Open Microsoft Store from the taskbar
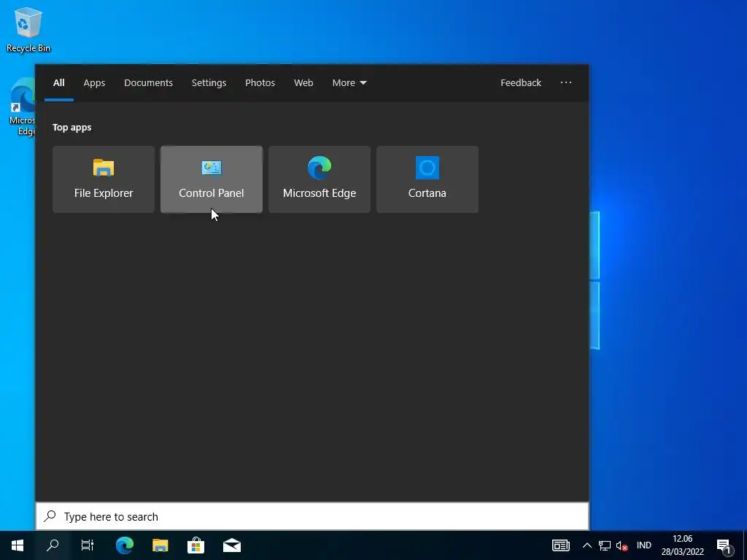The height and width of the screenshot is (560, 747). [196, 545]
